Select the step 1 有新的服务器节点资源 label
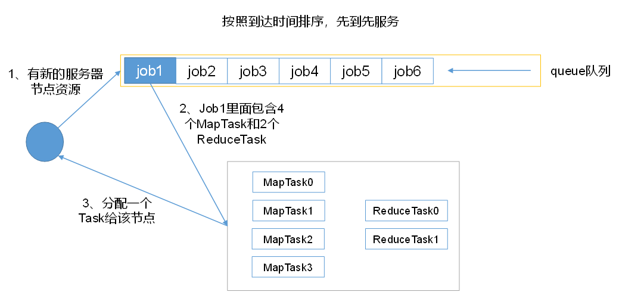The image size is (644, 298). pyautogui.click(x=55, y=82)
